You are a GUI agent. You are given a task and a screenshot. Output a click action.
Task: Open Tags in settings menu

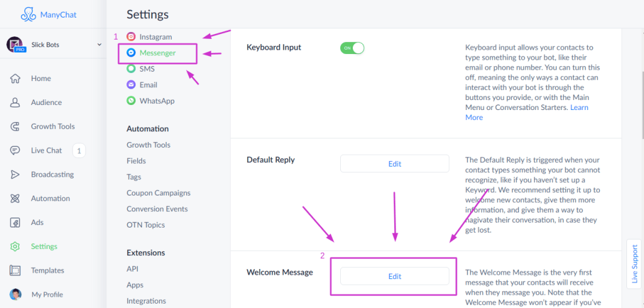[134, 177]
